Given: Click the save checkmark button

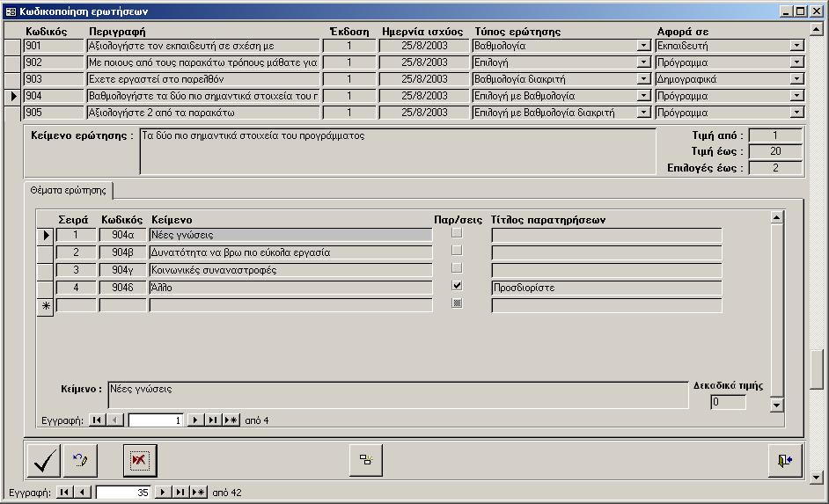Looking at the screenshot, I should [x=44, y=460].
